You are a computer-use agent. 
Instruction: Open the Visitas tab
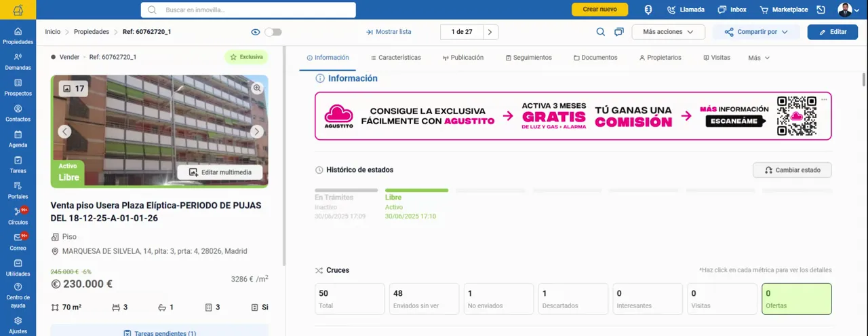(x=716, y=58)
